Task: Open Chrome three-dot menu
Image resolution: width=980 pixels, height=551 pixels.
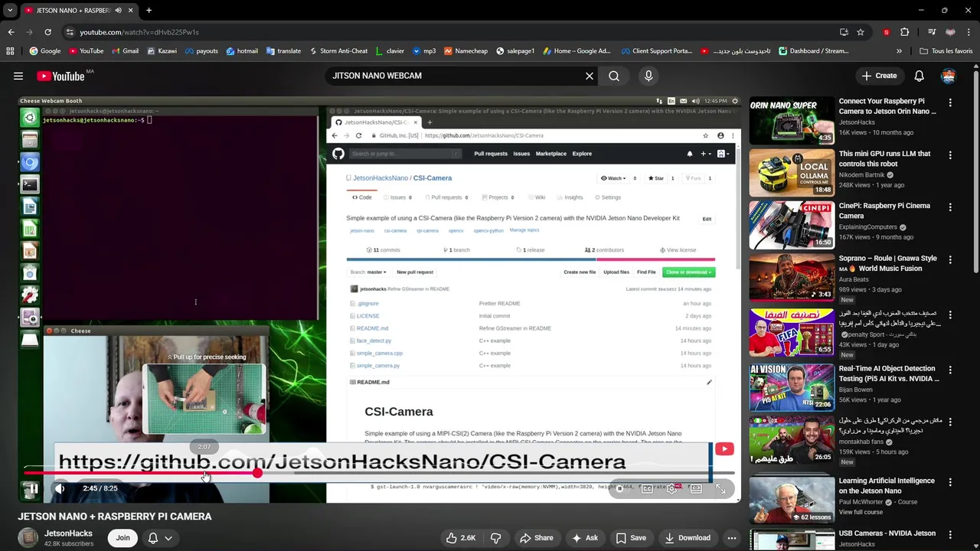Action: [969, 32]
